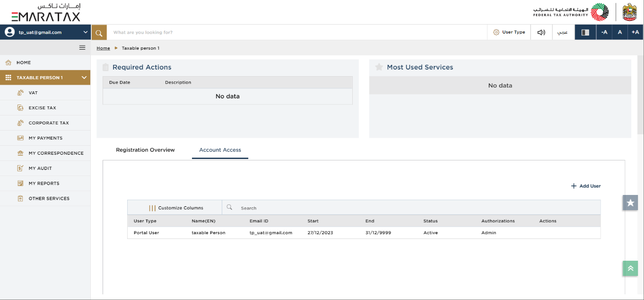Open the VAT sidebar item

(45, 93)
